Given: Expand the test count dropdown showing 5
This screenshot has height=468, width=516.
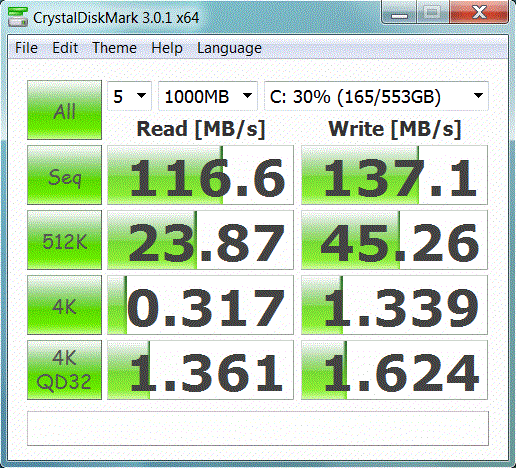Looking at the screenshot, I should pyautogui.click(x=129, y=96).
